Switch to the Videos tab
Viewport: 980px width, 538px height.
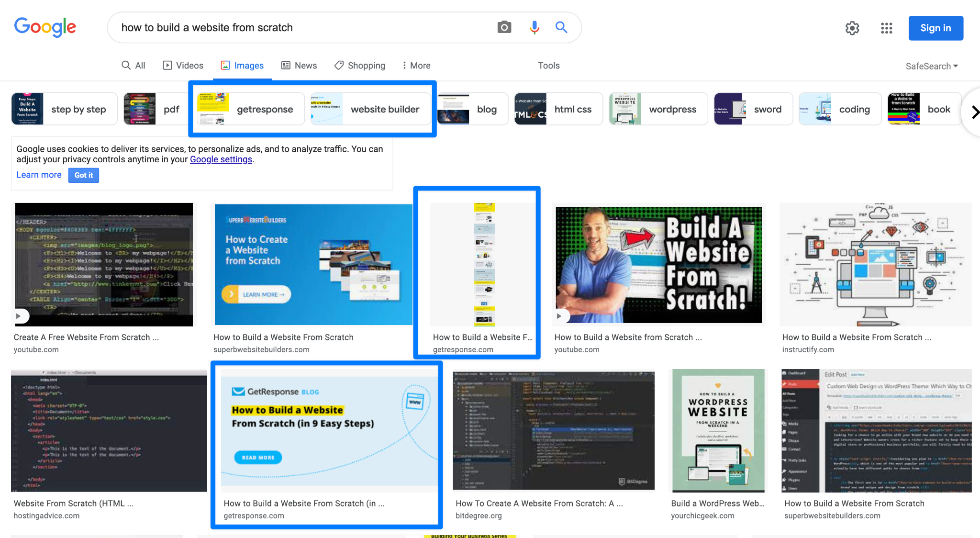[183, 66]
